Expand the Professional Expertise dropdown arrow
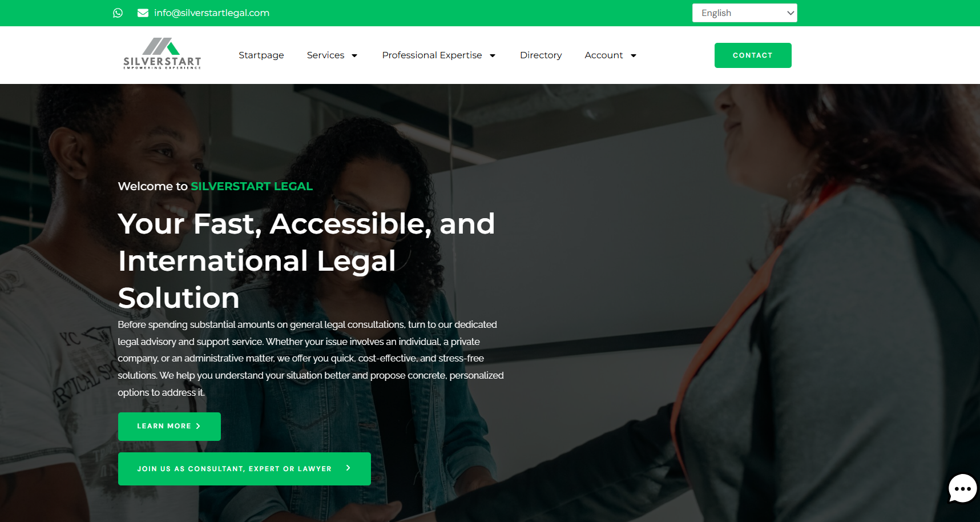980x522 pixels. 493,55
